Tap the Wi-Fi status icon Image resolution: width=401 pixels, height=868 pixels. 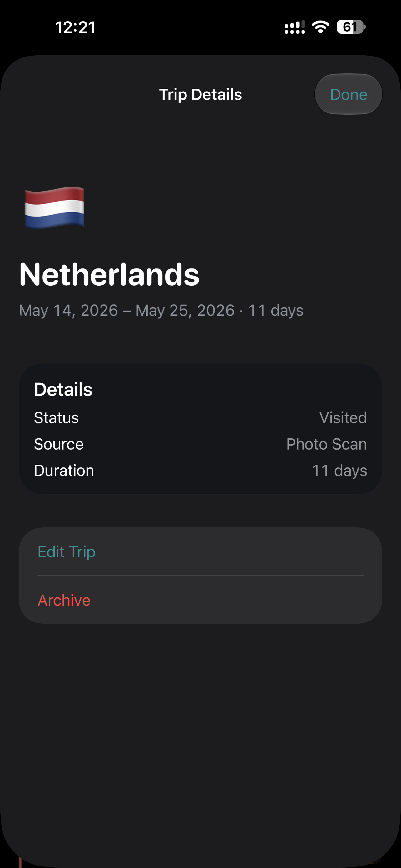(x=320, y=27)
